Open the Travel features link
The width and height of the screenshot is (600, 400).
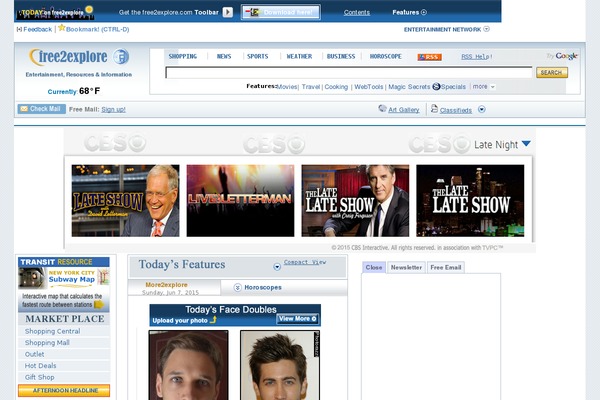311,87
